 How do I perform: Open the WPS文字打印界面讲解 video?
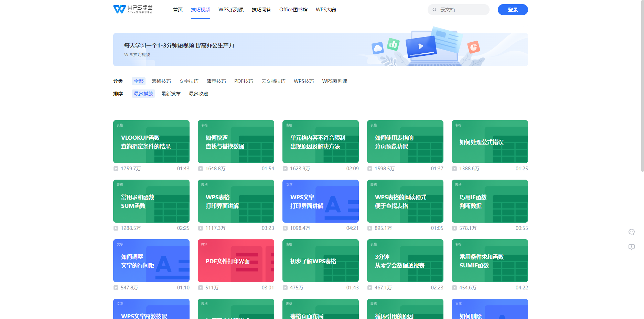click(321, 201)
